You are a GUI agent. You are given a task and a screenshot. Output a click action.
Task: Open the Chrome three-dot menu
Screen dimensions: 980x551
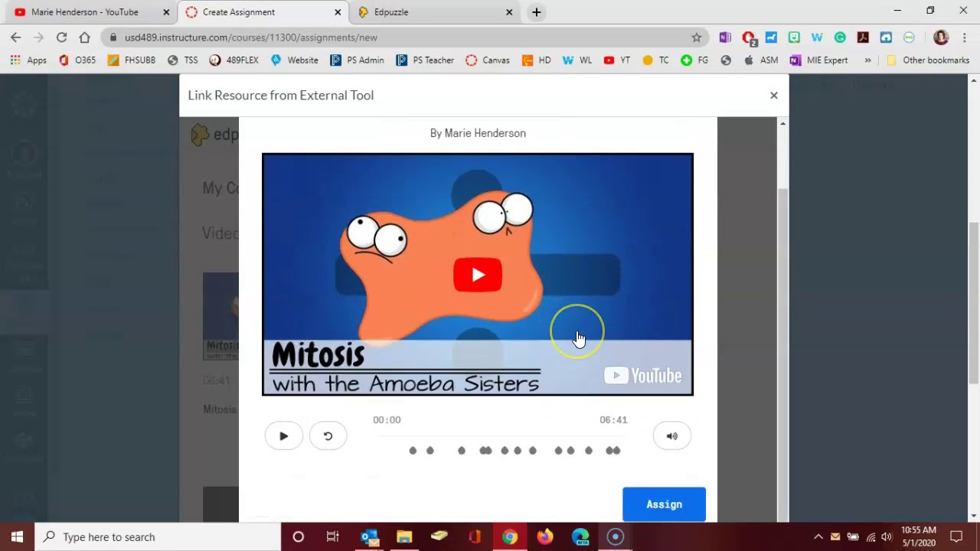(x=964, y=37)
